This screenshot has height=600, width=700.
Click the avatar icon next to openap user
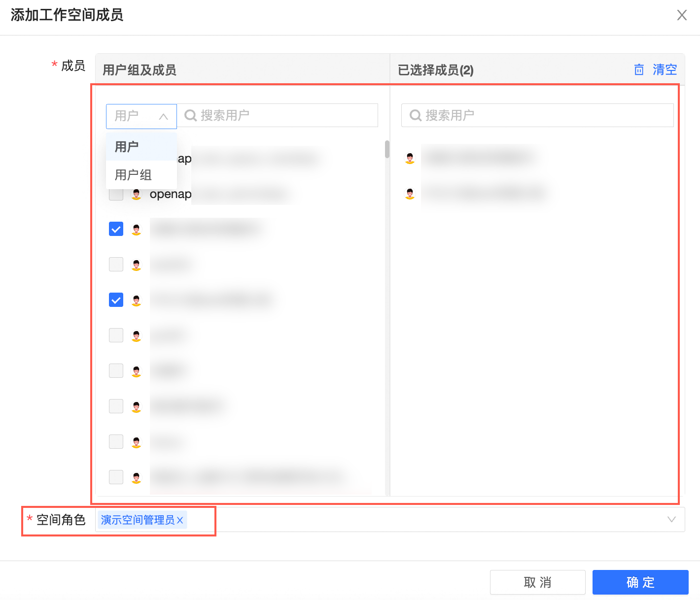coord(137,194)
